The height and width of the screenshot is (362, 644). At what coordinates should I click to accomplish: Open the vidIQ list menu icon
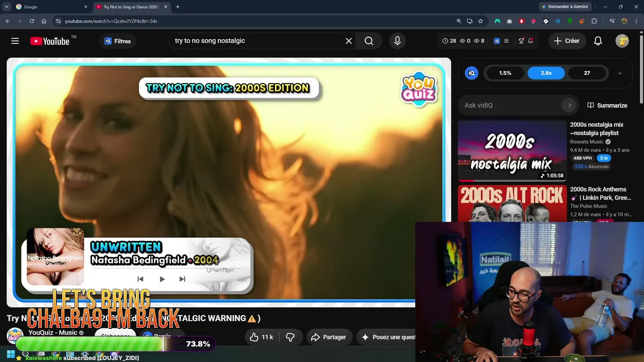(x=507, y=41)
